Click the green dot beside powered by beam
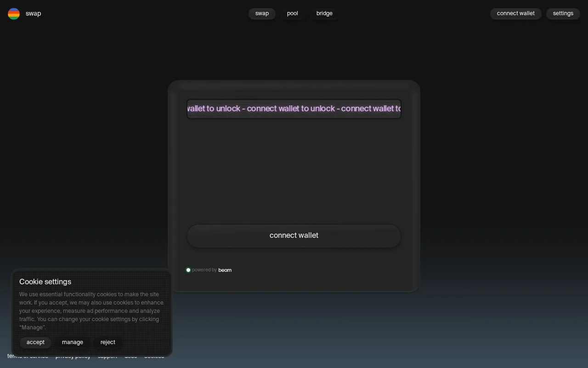 pyautogui.click(x=188, y=270)
